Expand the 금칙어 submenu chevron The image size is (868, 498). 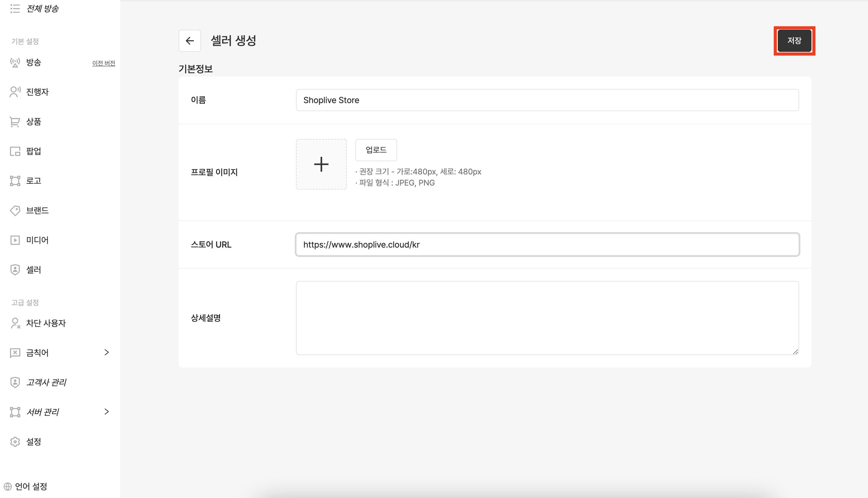coord(106,352)
